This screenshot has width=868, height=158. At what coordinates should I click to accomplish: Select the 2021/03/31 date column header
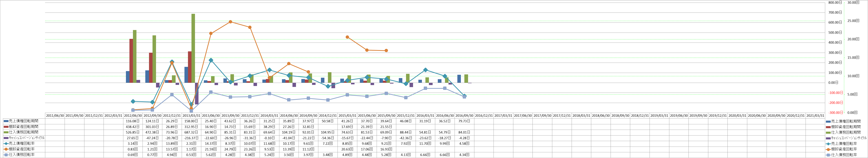click(x=815, y=116)
